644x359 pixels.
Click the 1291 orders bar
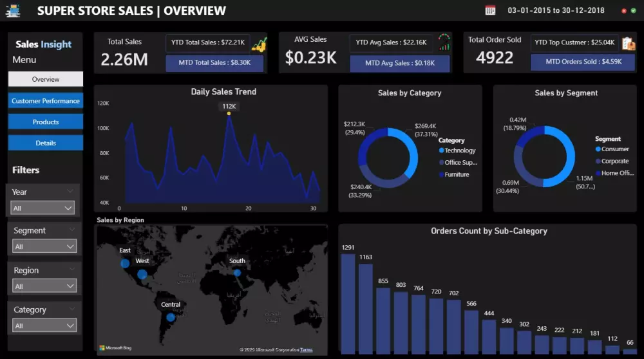[x=348, y=304]
